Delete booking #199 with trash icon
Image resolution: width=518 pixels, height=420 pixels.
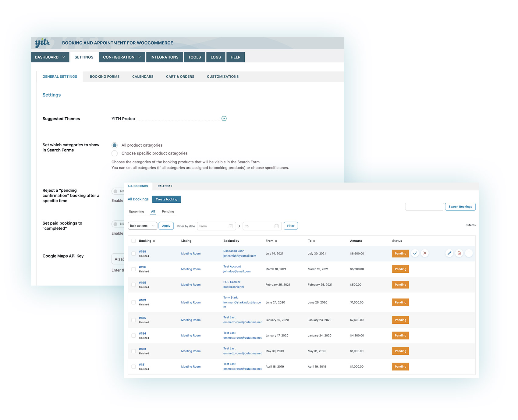click(459, 253)
